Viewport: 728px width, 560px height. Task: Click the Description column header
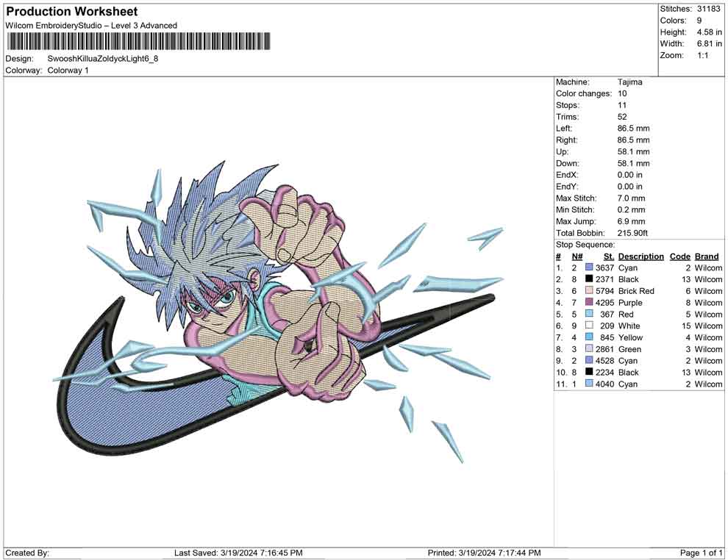point(640,256)
